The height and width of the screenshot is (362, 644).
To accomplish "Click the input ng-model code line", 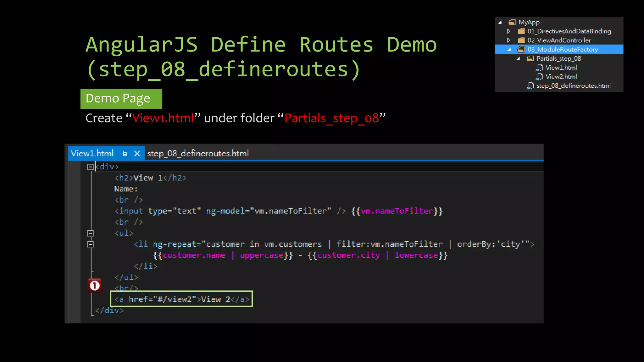I will pyautogui.click(x=278, y=211).
